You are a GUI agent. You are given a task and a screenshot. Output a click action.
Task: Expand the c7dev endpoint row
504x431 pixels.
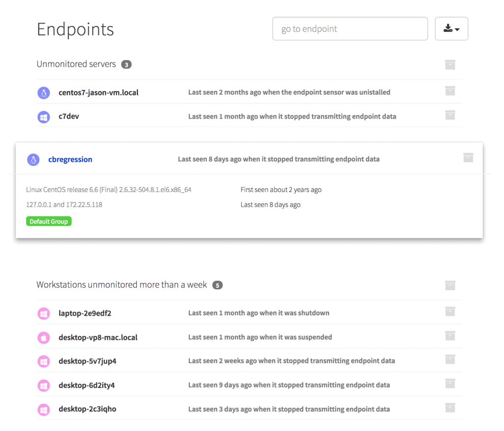point(292,117)
